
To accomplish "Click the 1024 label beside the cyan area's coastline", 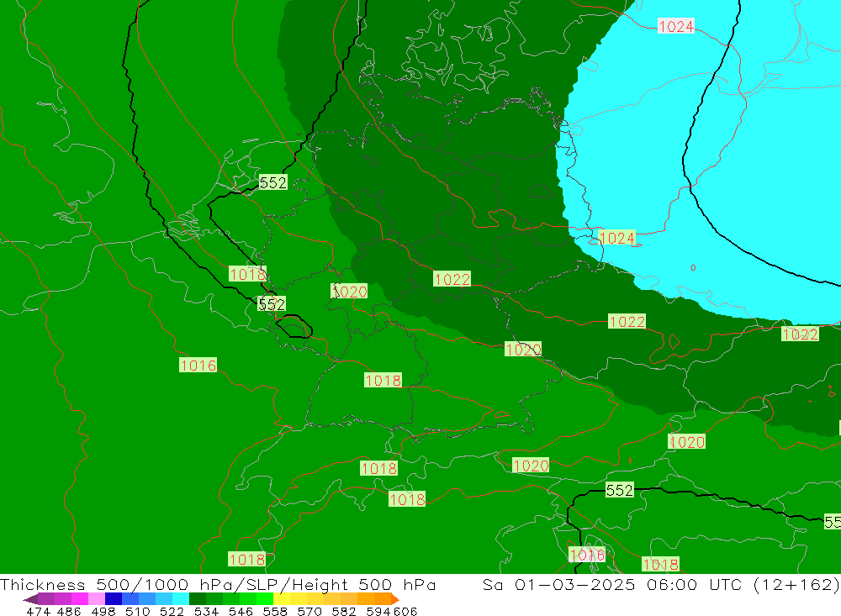I will click(x=616, y=238).
